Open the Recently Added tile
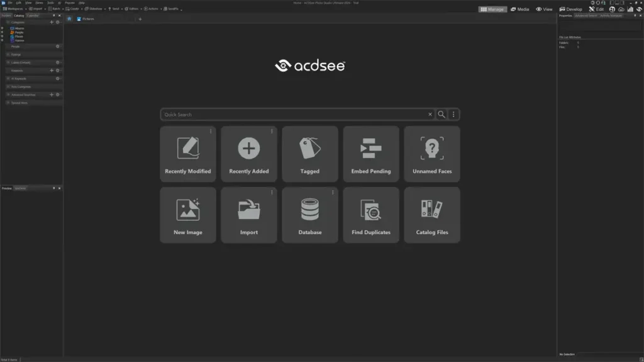Screen dimensions: 644x362 coord(249,154)
